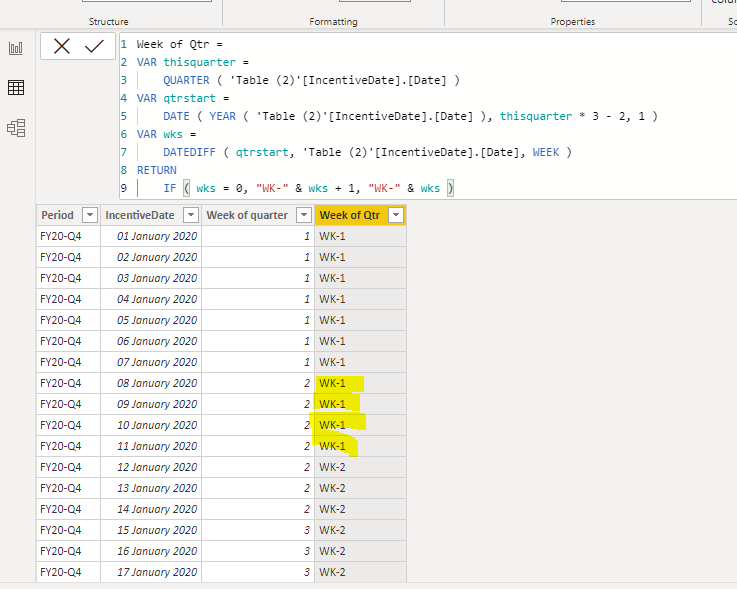Select the 08 January 2020 cell
The height and width of the screenshot is (589, 737).
tap(151, 383)
